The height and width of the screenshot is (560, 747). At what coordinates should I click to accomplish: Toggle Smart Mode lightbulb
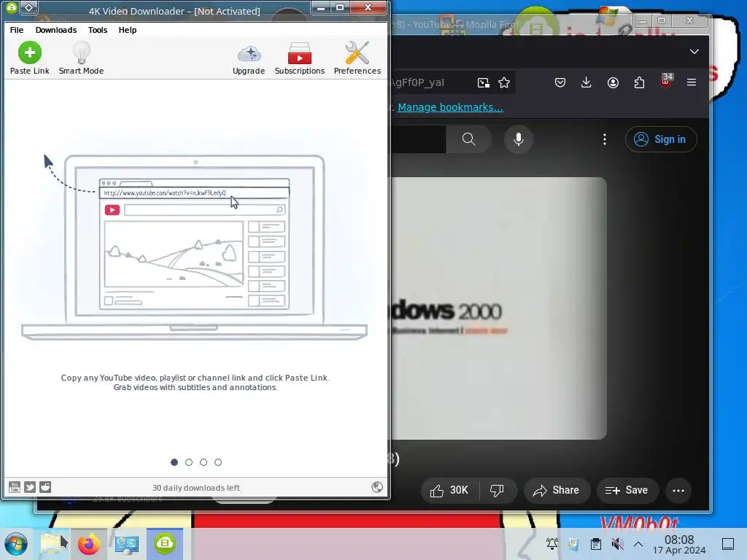(x=81, y=58)
